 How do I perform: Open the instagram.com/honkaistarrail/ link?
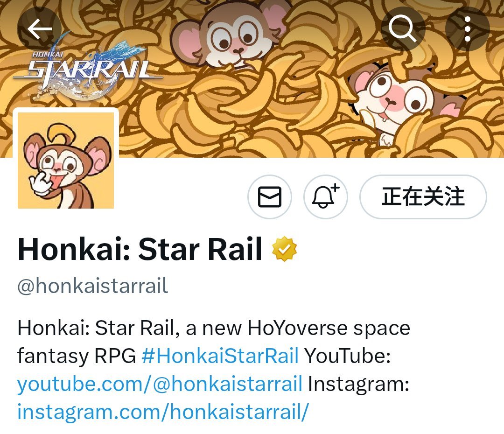[x=163, y=412]
